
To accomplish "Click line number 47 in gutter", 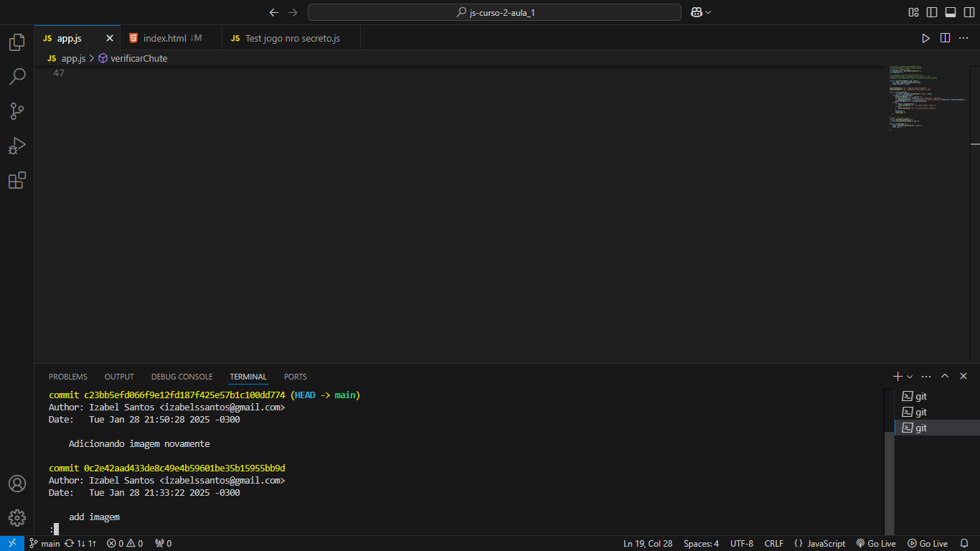I will point(59,73).
